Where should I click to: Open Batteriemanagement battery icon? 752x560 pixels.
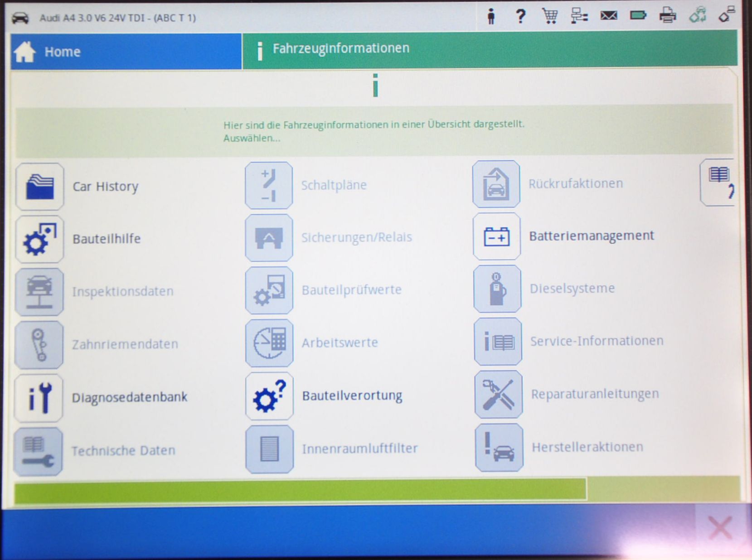tap(497, 237)
